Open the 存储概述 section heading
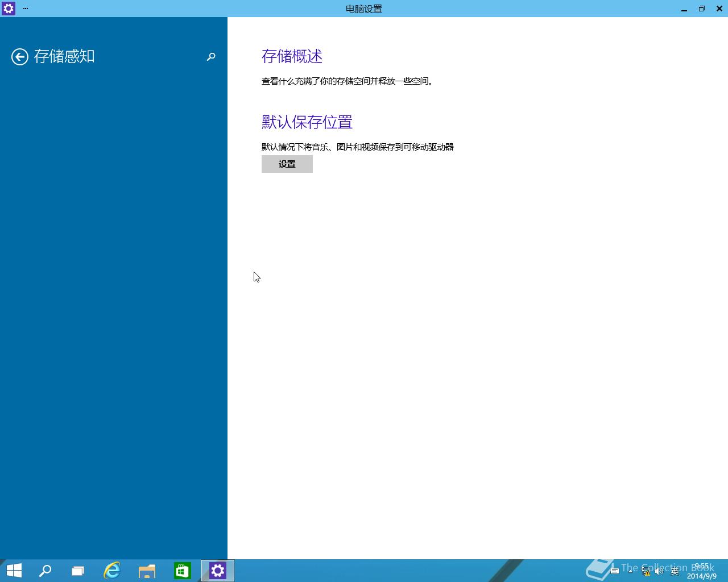Image resolution: width=728 pixels, height=582 pixels. pyautogui.click(x=292, y=56)
